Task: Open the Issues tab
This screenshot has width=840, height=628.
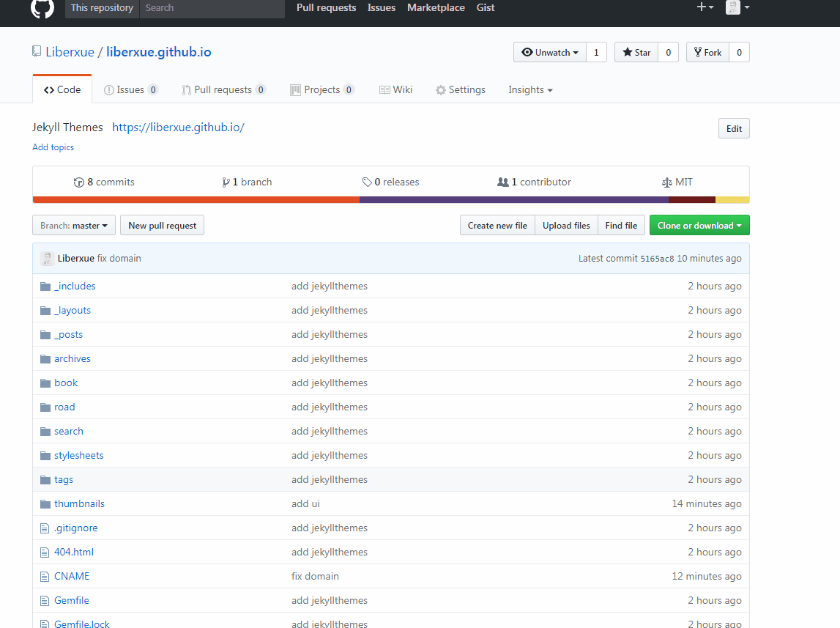Action: (x=130, y=90)
